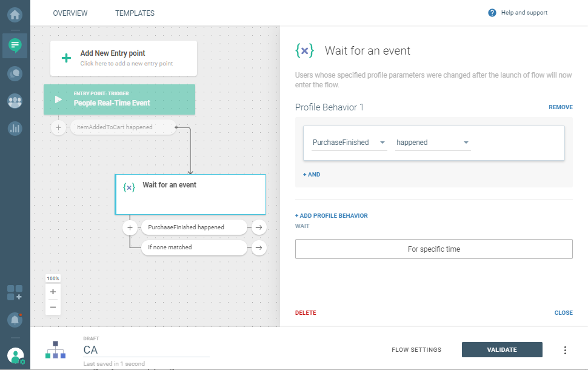The width and height of the screenshot is (588, 370).
Task: Open the For specific time wait selector
Action: tap(433, 249)
